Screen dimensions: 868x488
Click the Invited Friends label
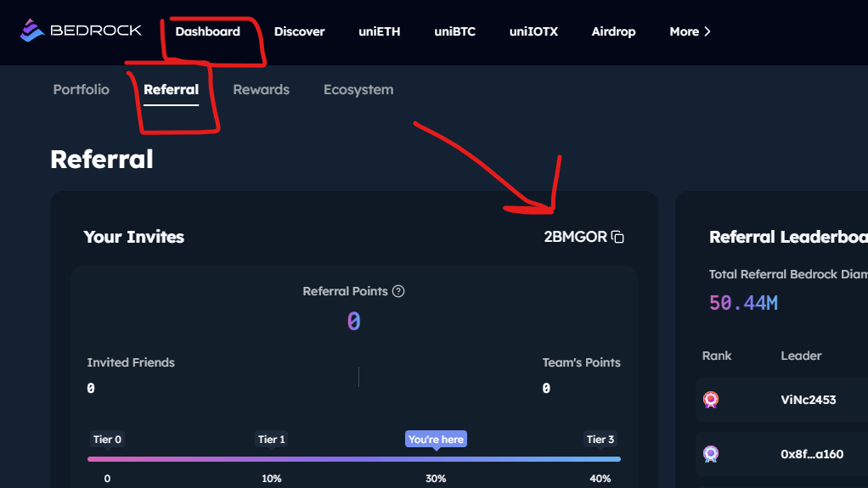click(131, 362)
